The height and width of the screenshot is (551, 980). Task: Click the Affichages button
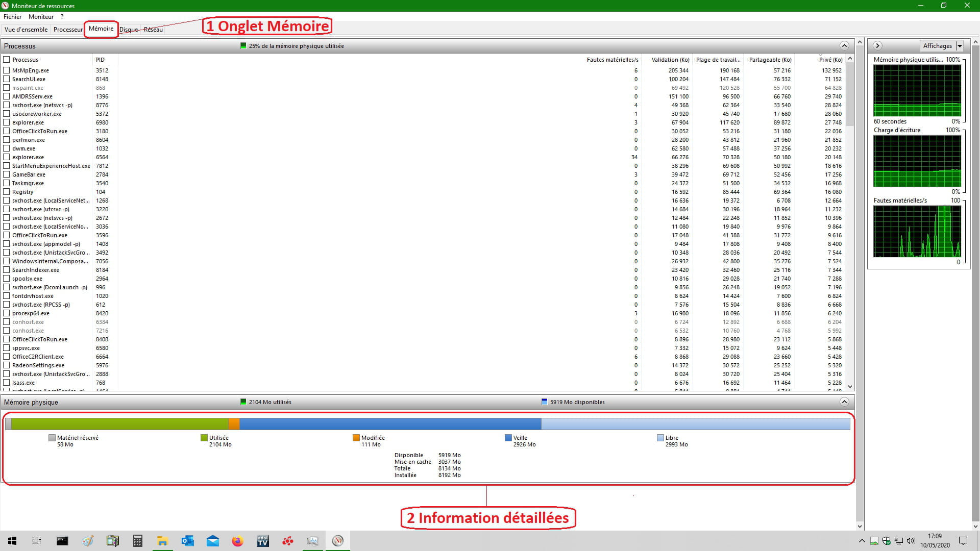938,46
